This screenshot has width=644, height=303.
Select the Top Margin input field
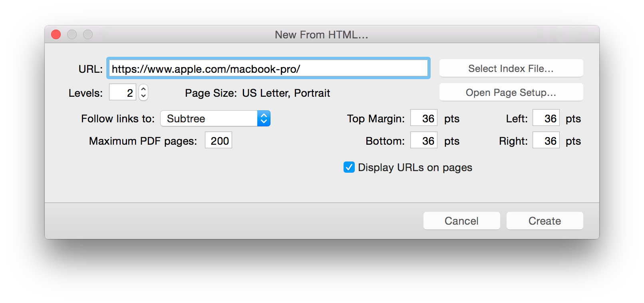(424, 118)
